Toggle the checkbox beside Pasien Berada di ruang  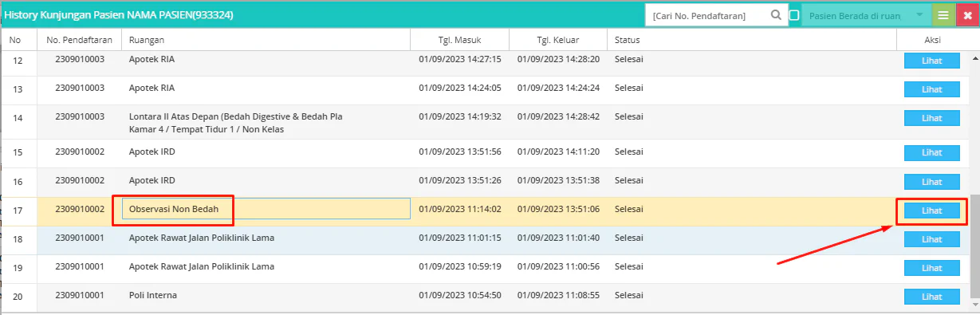point(793,15)
